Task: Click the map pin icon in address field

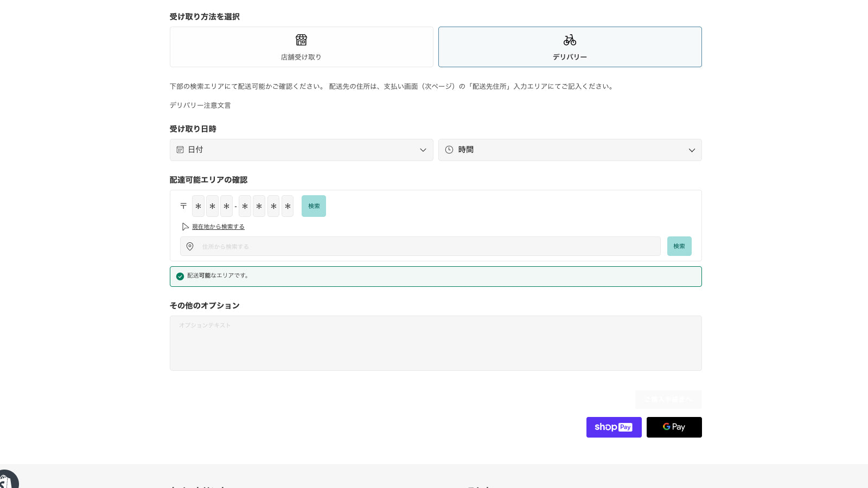Action: click(x=190, y=246)
